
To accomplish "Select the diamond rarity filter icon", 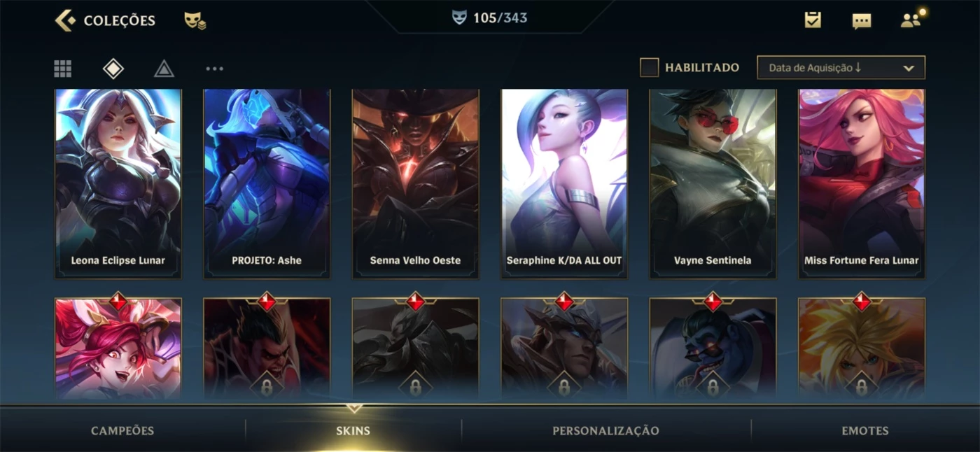I will pos(113,69).
